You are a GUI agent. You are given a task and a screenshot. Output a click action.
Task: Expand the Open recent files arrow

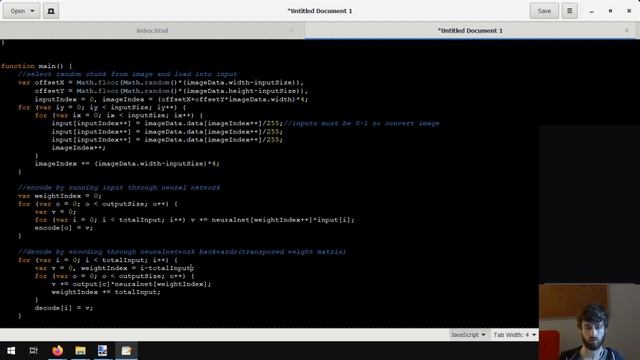tap(33, 11)
